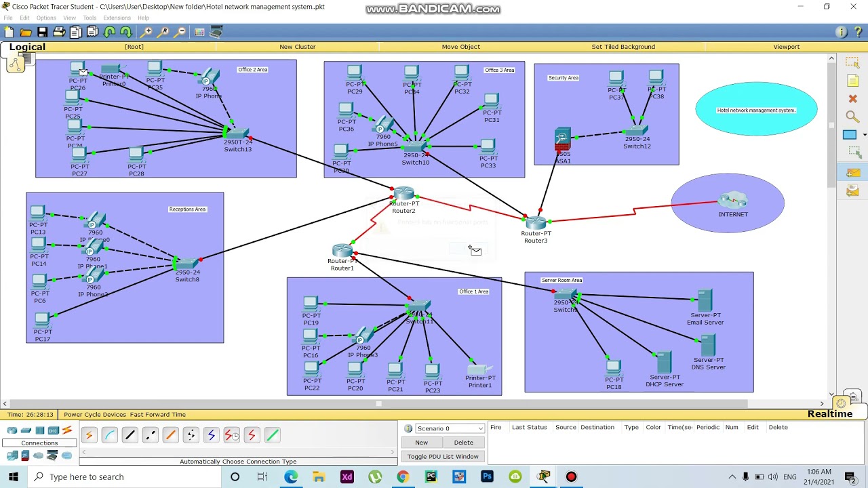Click Set Tiled Background
Image resolution: width=868 pixels, height=488 pixels.
click(x=623, y=47)
